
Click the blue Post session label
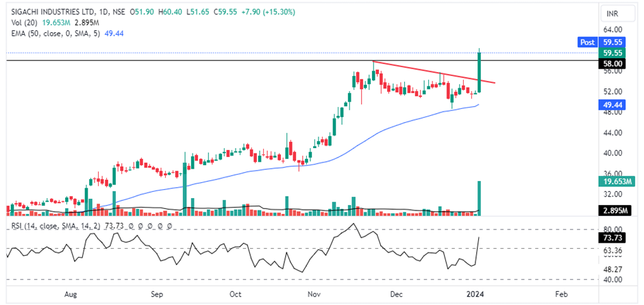586,42
